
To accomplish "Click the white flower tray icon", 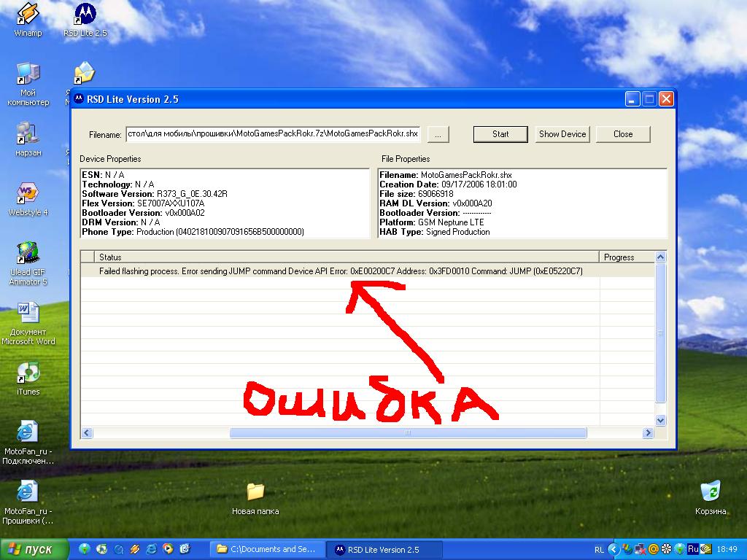I will [667, 550].
